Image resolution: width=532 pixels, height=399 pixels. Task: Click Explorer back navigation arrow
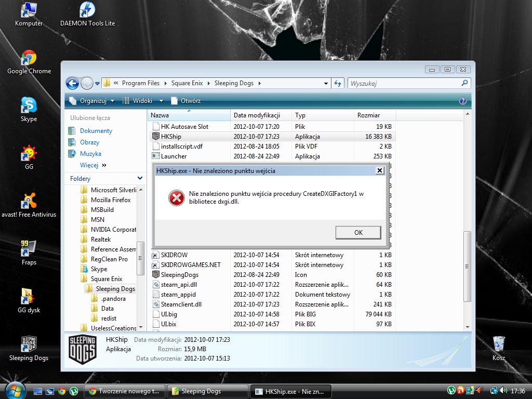(72, 83)
